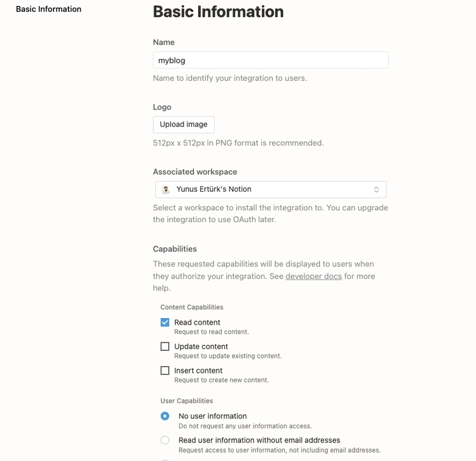Focus the Name field containing myblog
Image resolution: width=476 pixels, height=461 pixels.
pyautogui.click(x=271, y=60)
